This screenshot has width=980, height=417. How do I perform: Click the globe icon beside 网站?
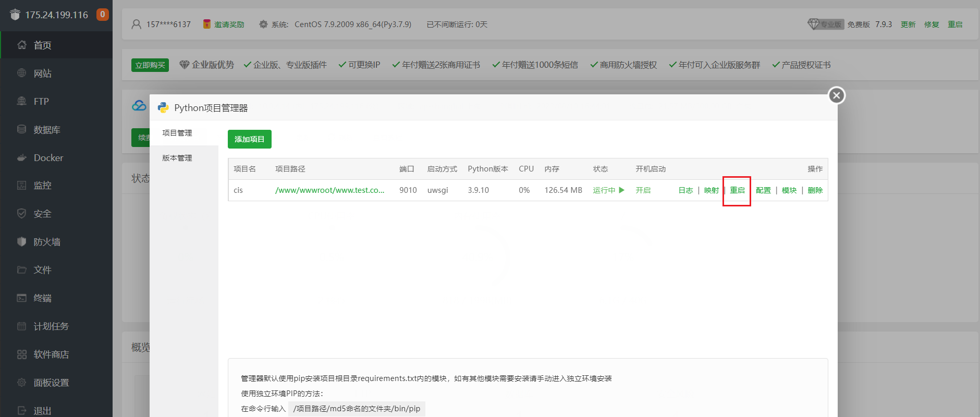[x=22, y=73]
